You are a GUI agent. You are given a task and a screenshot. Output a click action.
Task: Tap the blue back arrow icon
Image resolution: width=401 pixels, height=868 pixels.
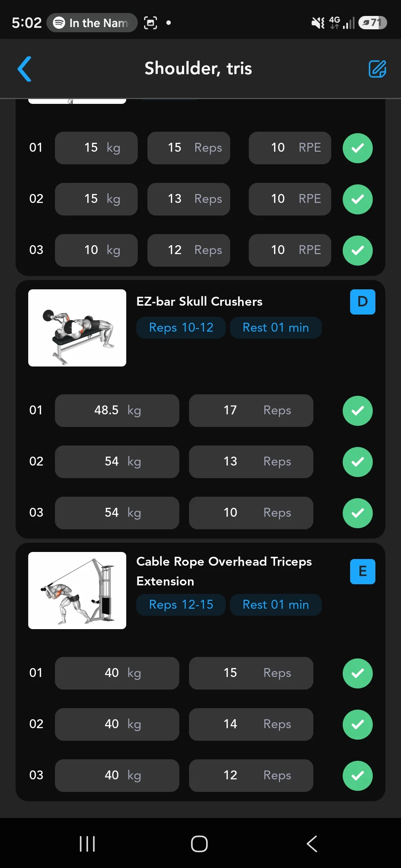tap(25, 69)
